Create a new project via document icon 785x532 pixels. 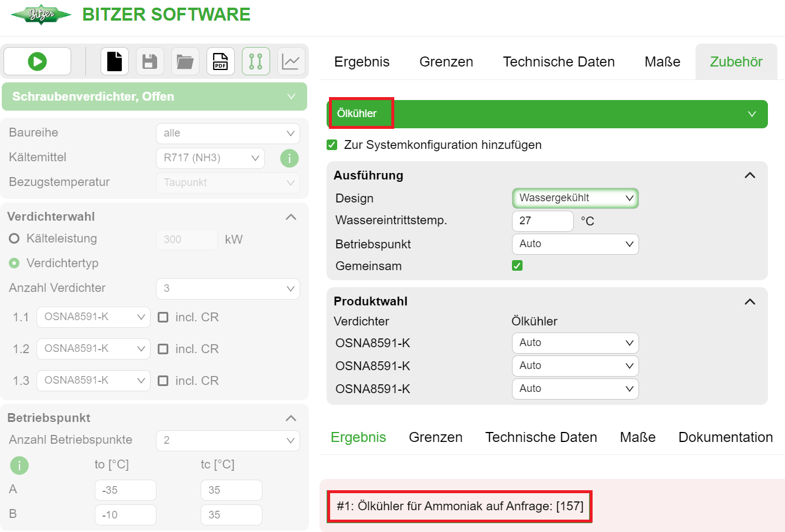114,61
